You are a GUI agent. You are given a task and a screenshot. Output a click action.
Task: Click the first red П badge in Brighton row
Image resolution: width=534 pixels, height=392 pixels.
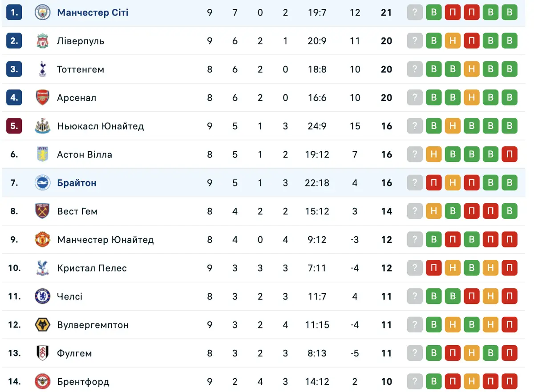(434, 183)
